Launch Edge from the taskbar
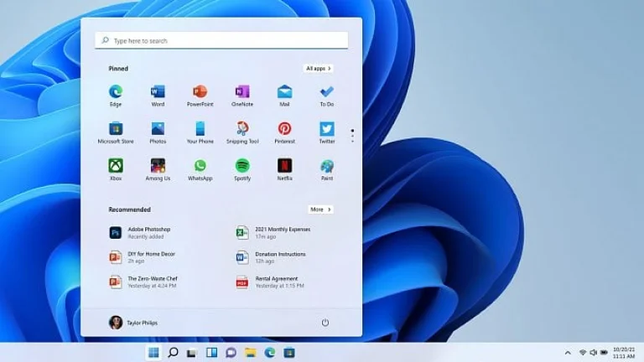Image resolution: width=644 pixels, height=362 pixels. tap(270, 353)
